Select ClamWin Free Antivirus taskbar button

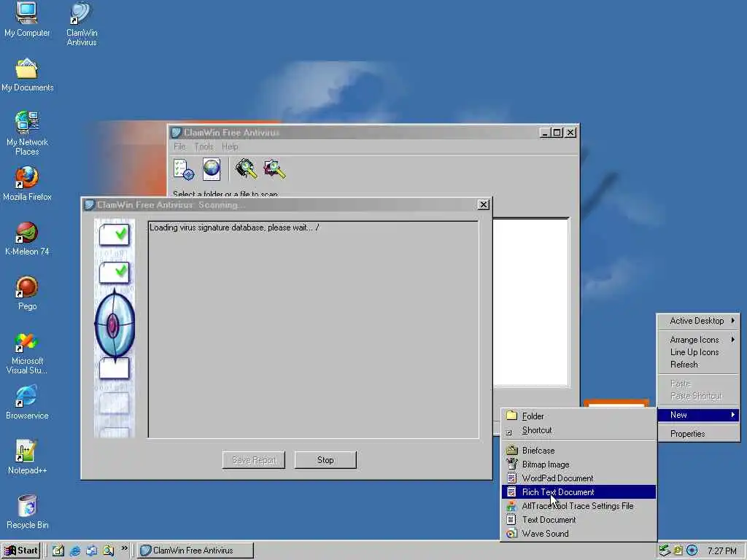click(x=196, y=551)
